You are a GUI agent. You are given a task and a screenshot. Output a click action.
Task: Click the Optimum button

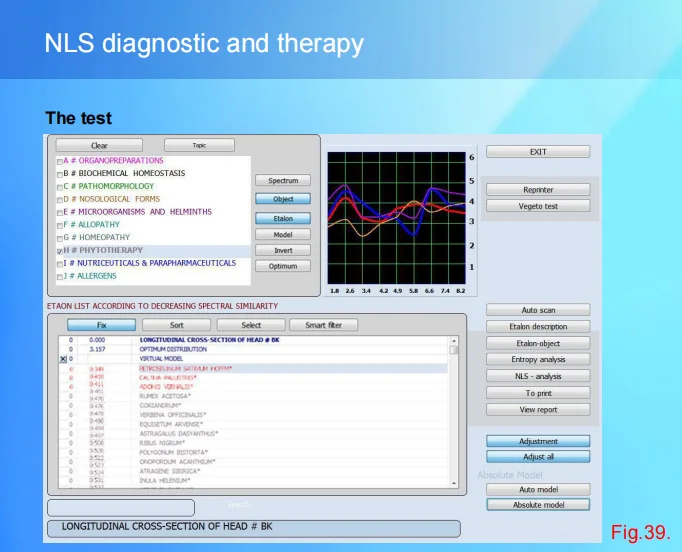click(x=283, y=266)
